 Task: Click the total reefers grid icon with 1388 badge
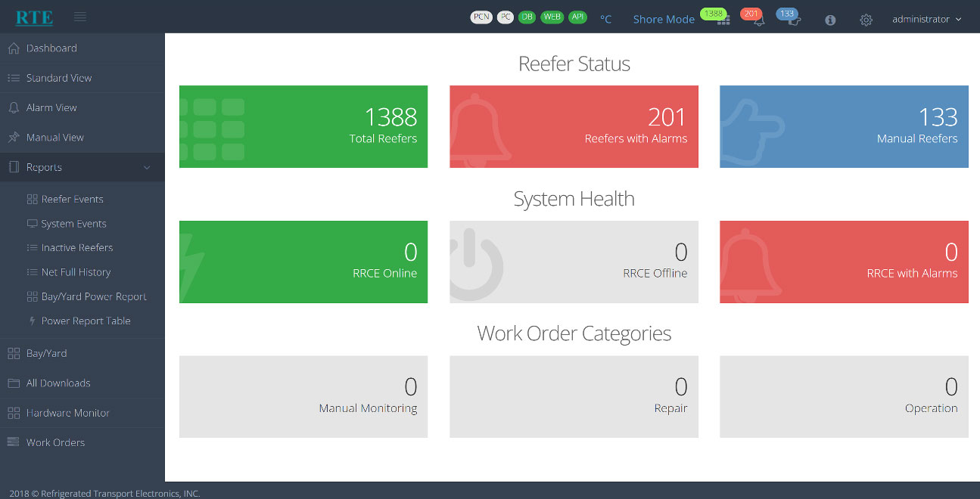[723, 20]
